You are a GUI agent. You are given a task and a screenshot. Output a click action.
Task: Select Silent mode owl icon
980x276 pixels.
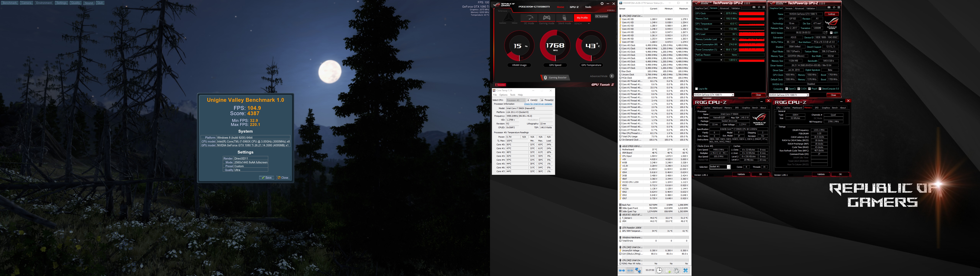click(564, 18)
